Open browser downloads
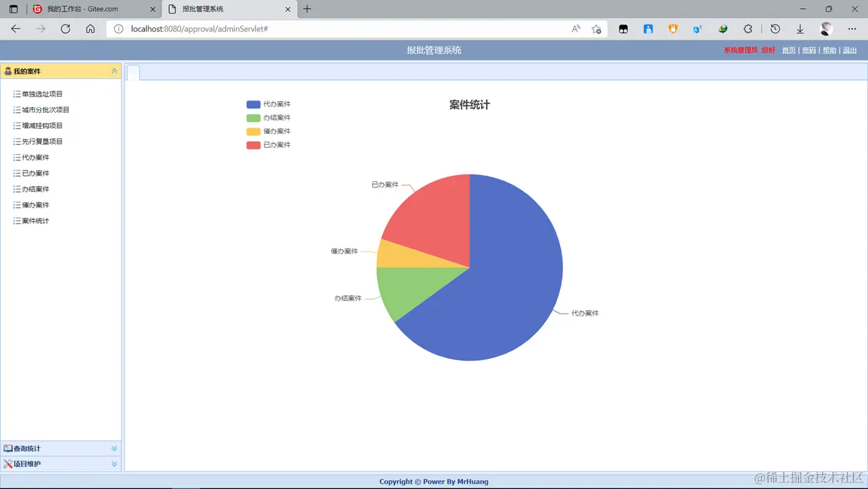The height and width of the screenshot is (489, 868). (x=800, y=29)
